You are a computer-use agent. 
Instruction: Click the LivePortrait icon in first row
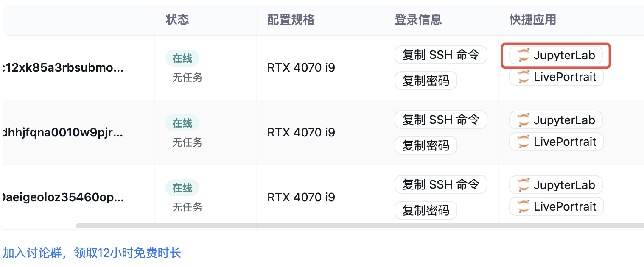pos(524,77)
